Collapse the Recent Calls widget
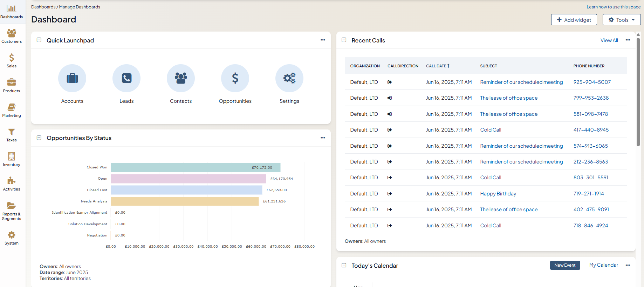The width and height of the screenshot is (644, 287). (344, 40)
